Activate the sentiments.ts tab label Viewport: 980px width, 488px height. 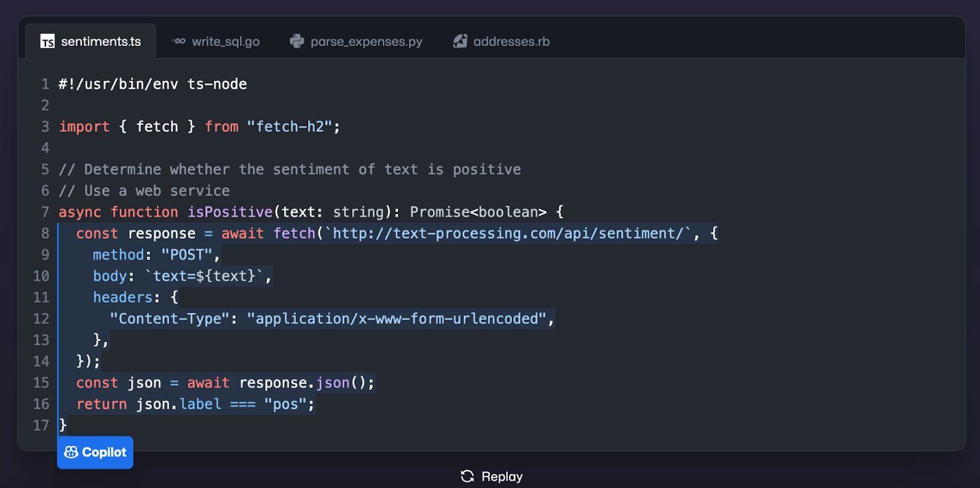[x=101, y=42]
